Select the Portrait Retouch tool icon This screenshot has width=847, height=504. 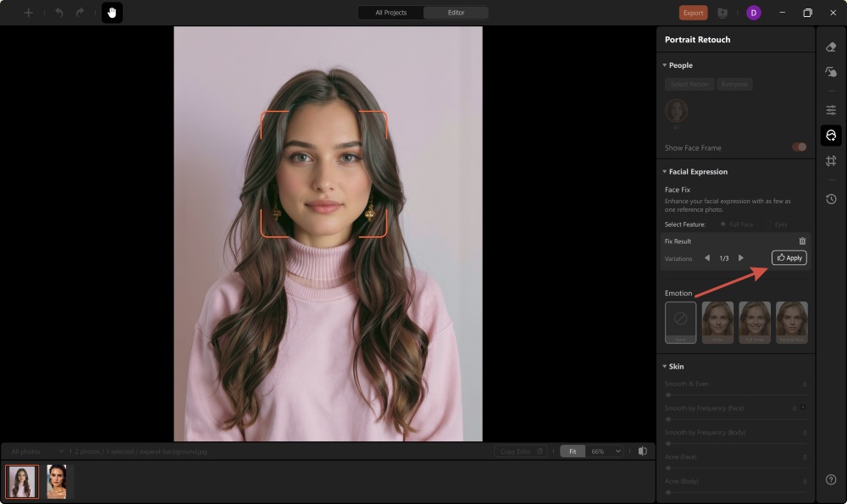pos(831,135)
